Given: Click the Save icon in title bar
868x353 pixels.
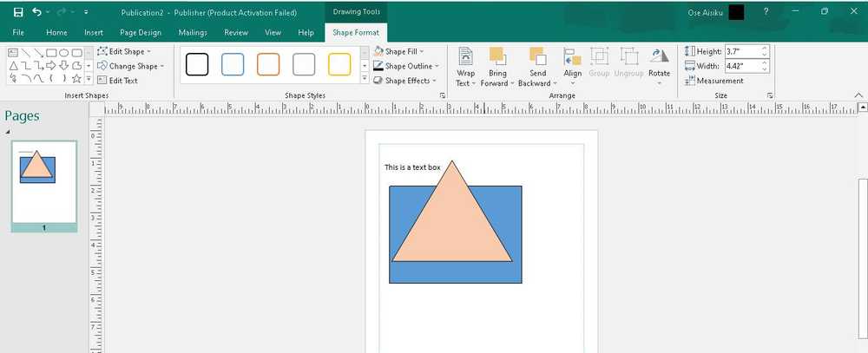Looking at the screenshot, I should (17, 12).
